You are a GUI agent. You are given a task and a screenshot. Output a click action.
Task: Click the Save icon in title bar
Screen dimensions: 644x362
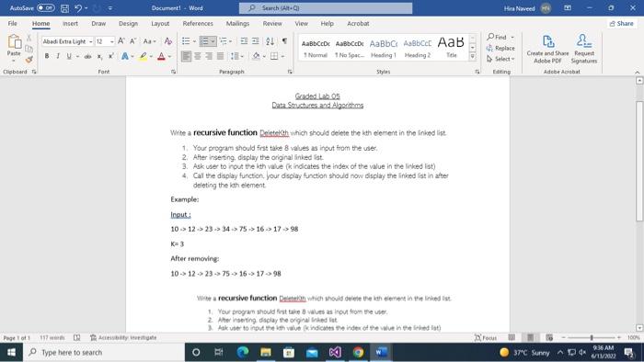(x=64, y=7)
